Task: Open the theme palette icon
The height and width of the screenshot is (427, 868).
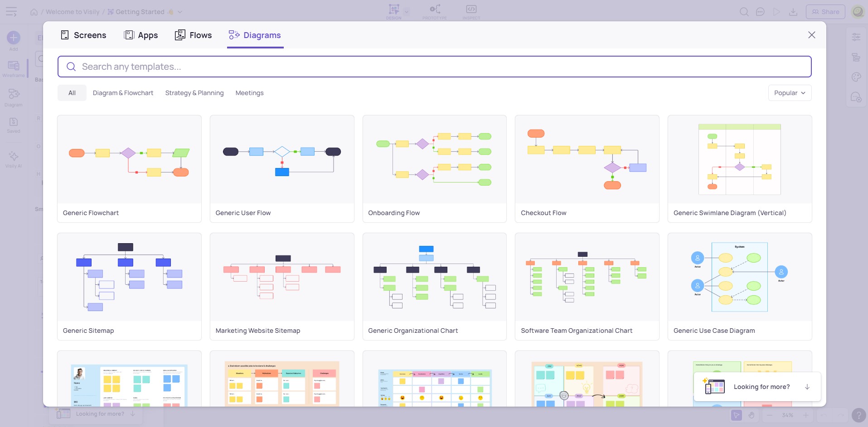Action: 856,77
